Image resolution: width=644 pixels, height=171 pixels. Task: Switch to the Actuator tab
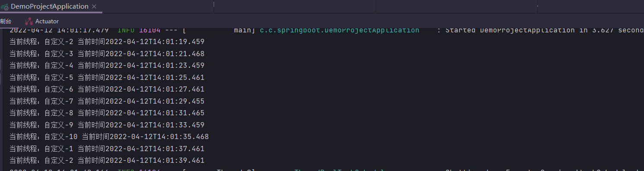click(x=42, y=21)
